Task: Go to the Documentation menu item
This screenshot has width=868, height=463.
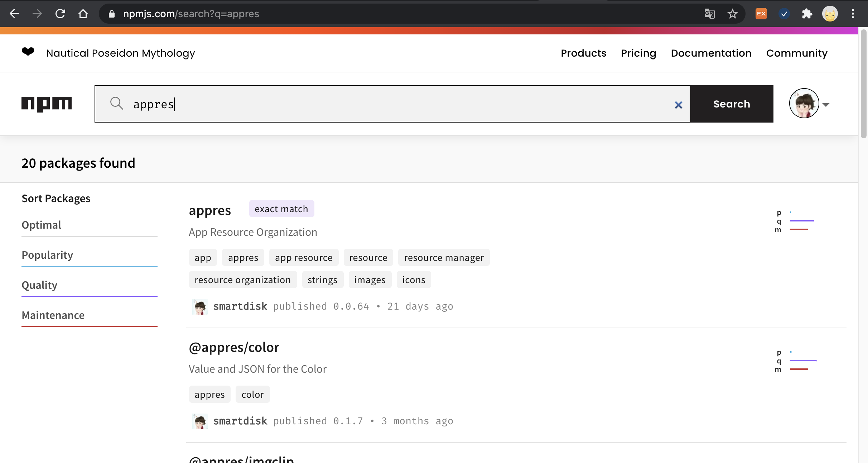Action: click(x=711, y=53)
